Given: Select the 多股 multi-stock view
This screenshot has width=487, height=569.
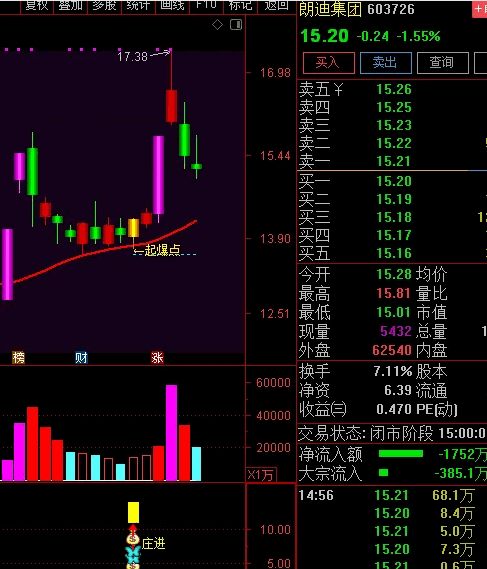Looking at the screenshot, I should 104,5.
